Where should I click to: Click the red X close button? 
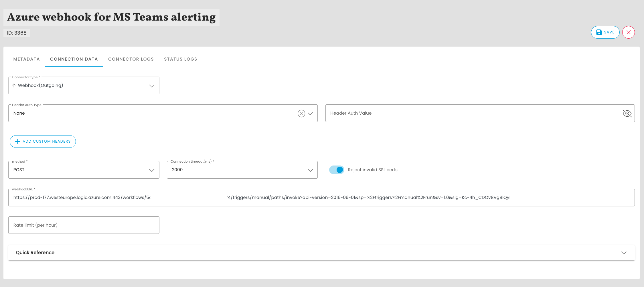tap(628, 32)
